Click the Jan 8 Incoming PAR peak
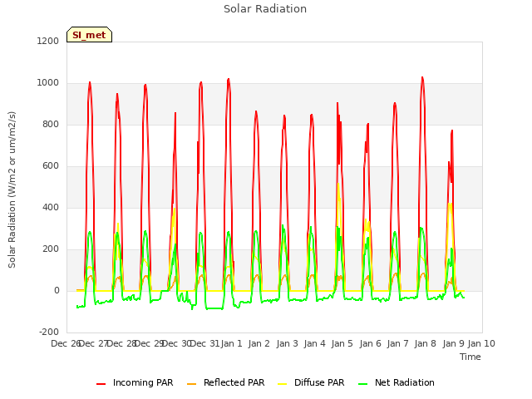The width and height of the screenshot is (532, 399). click(422, 78)
